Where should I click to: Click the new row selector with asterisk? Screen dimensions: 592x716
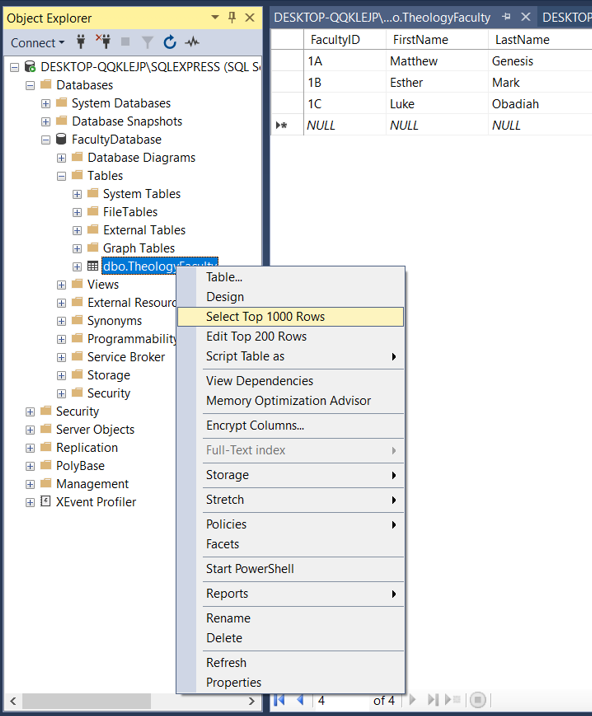[x=287, y=125]
